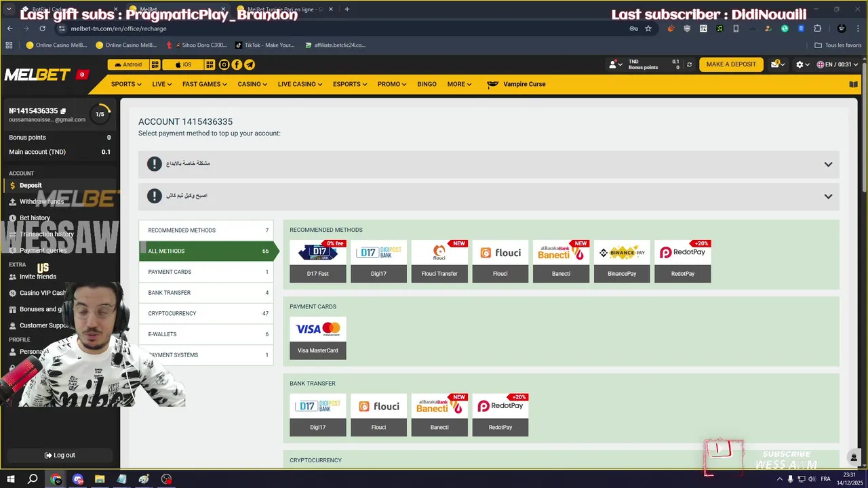The width and height of the screenshot is (868, 488).
Task: Open File Explorer from the taskbar
Action: (x=100, y=479)
